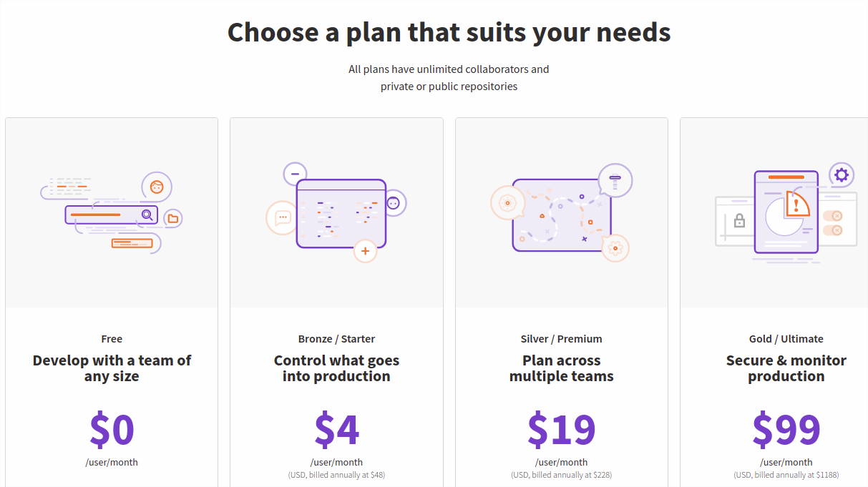Click the face avatar circle in Free illustration

157,187
